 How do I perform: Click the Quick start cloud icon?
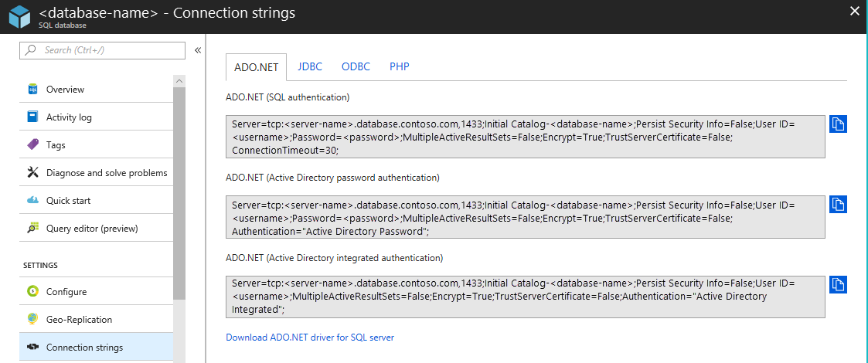click(x=33, y=201)
